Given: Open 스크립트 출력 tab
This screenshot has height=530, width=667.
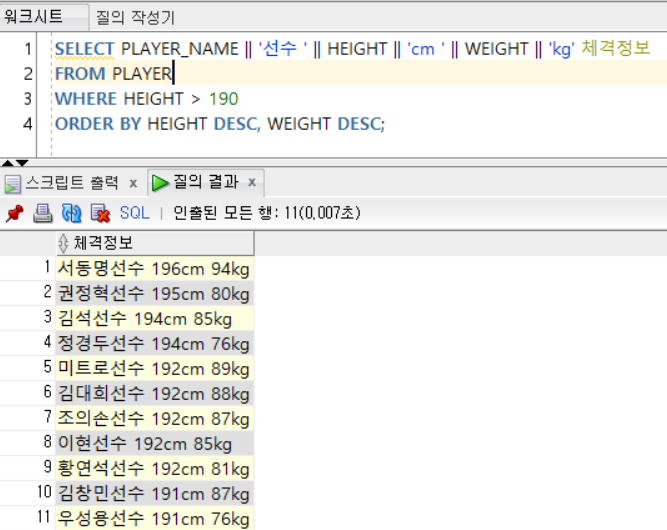Looking at the screenshot, I should 71,183.
